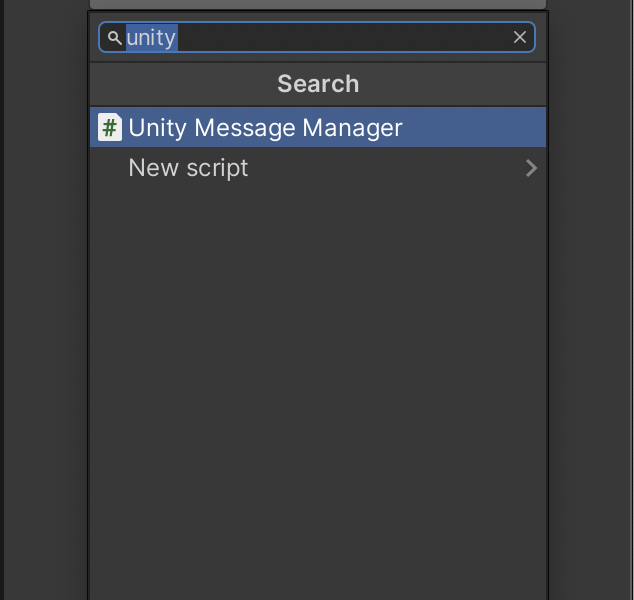Screen dimensions: 634x600
Task: Click the magnifying glass search icon
Action: click(114, 38)
